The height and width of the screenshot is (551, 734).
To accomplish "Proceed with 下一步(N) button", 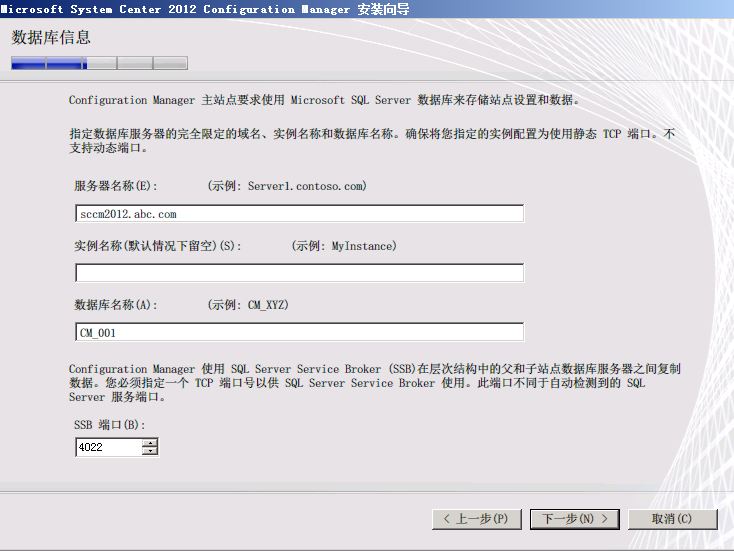I will (x=575, y=519).
